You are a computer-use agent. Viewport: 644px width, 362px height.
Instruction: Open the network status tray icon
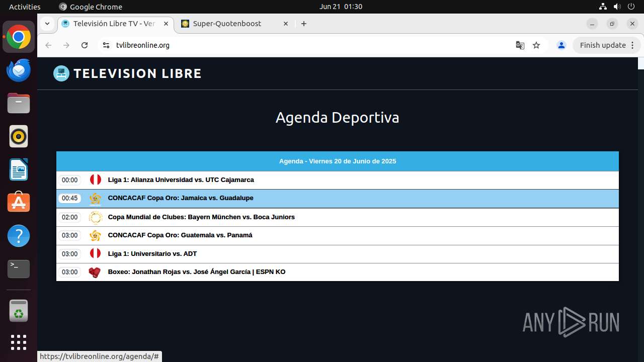pos(603,7)
